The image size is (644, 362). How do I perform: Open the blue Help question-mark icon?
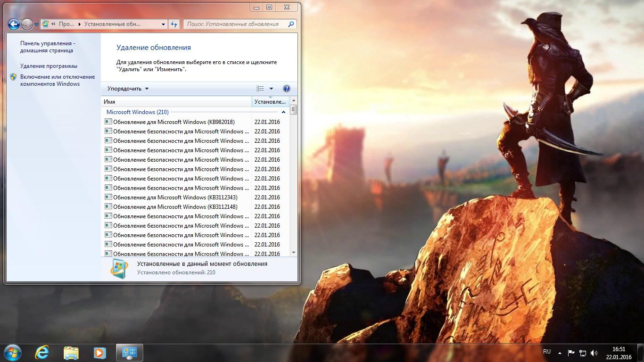tap(286, 89)
